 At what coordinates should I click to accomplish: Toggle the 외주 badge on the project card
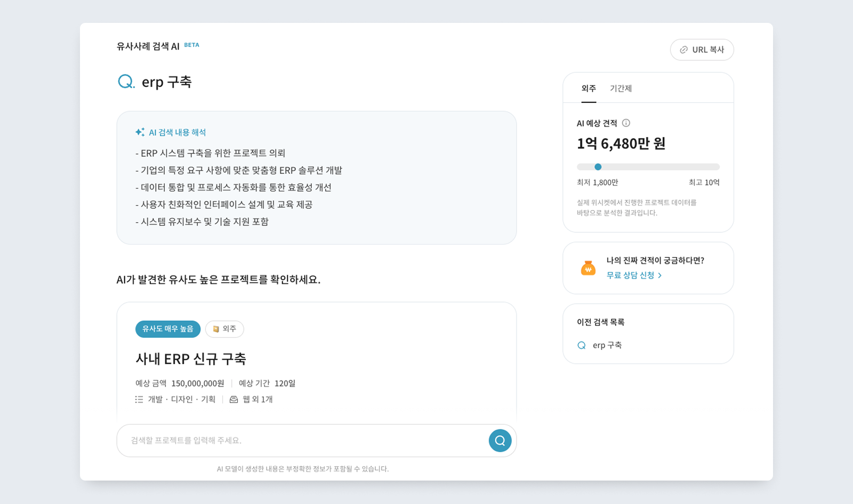coord(224,329)
